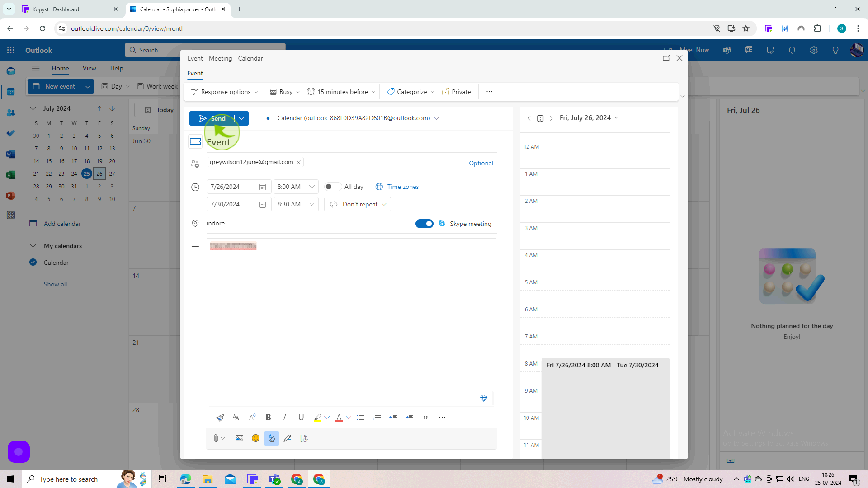Screen dimensions: 868x488
Task: Toggle the All day switch
Action: click(x=333, y=187)
